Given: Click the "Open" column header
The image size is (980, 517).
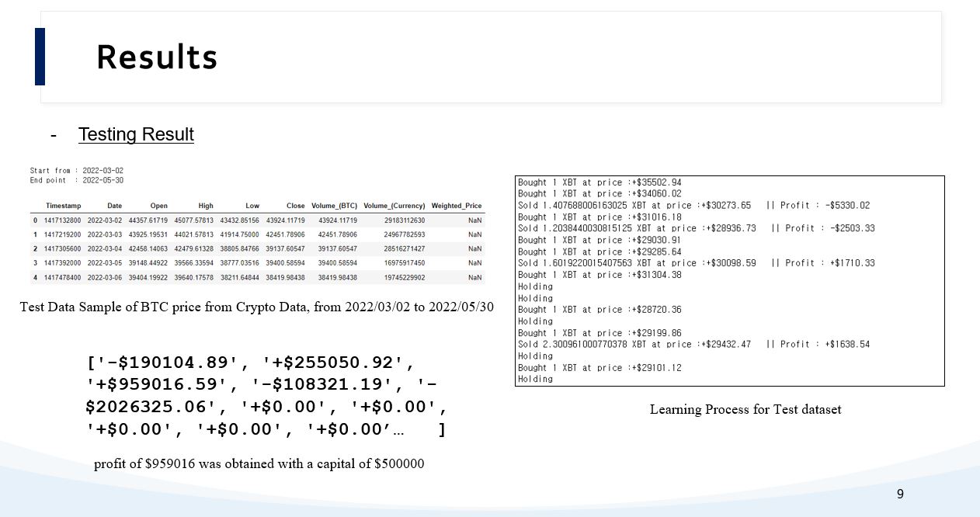Looking at the screenshot, I should (x=158, y=206).
